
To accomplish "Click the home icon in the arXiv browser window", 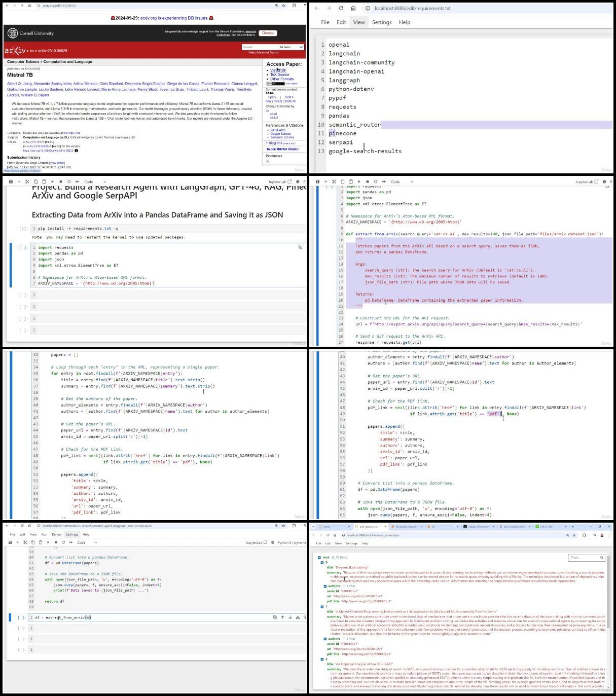I will click(x=29, y=6).
